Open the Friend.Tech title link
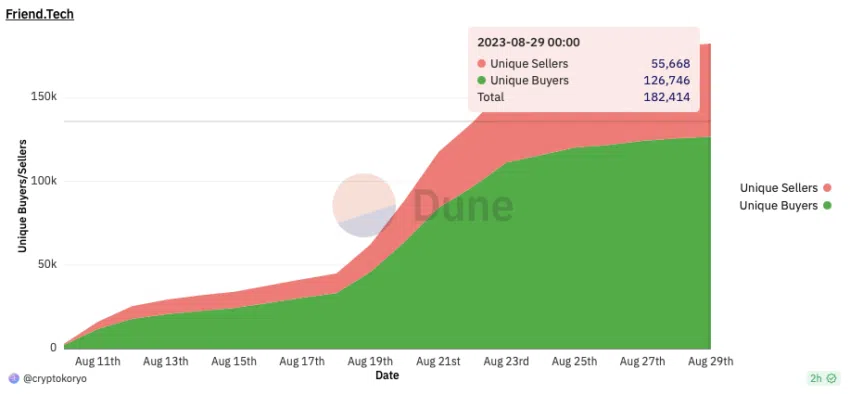The image size is (850, 394). click(39, 14)
